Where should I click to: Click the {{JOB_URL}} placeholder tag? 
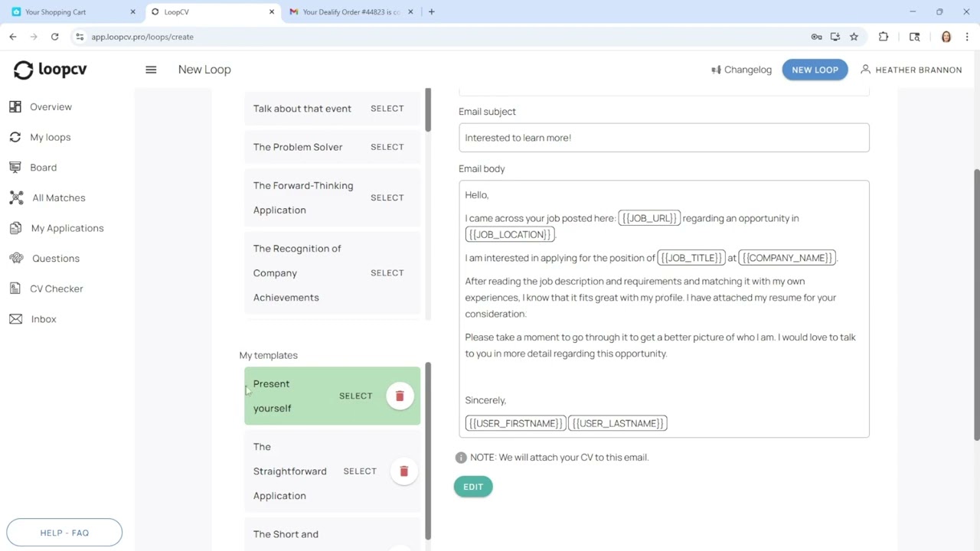(x=648, y=218)
